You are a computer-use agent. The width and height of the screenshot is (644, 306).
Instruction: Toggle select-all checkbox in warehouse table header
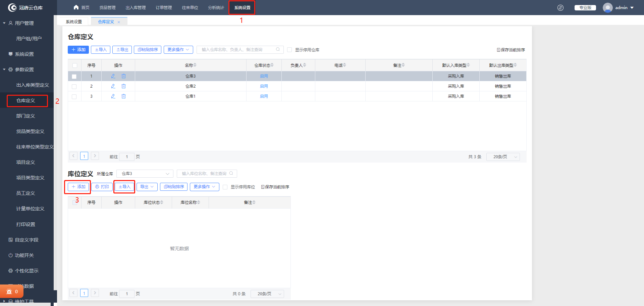[x=75, y=65]
